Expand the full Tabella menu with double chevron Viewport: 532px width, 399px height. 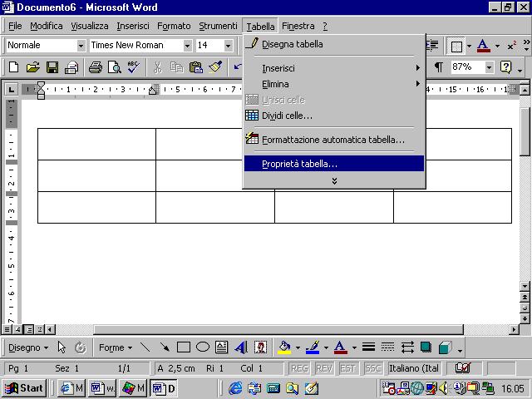334,181
